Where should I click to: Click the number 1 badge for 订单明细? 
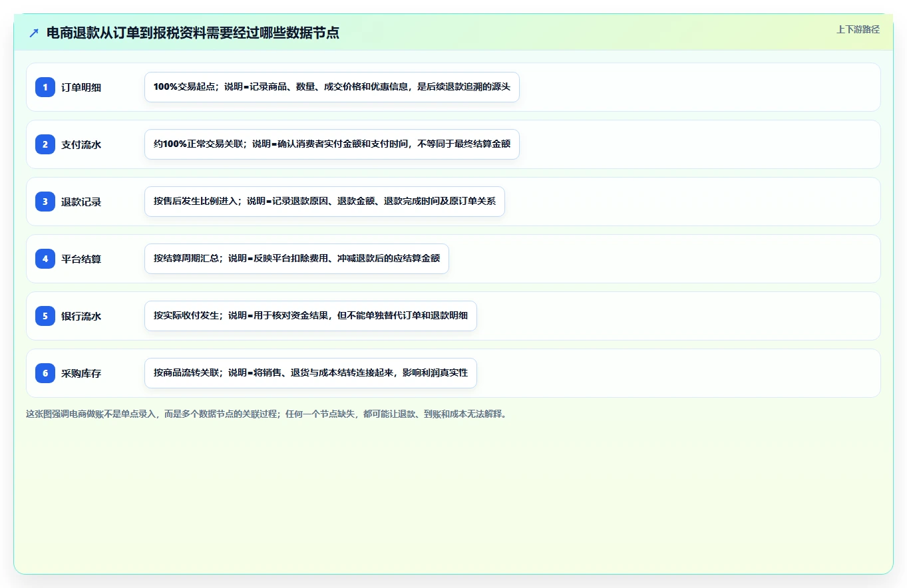point(45,86)
